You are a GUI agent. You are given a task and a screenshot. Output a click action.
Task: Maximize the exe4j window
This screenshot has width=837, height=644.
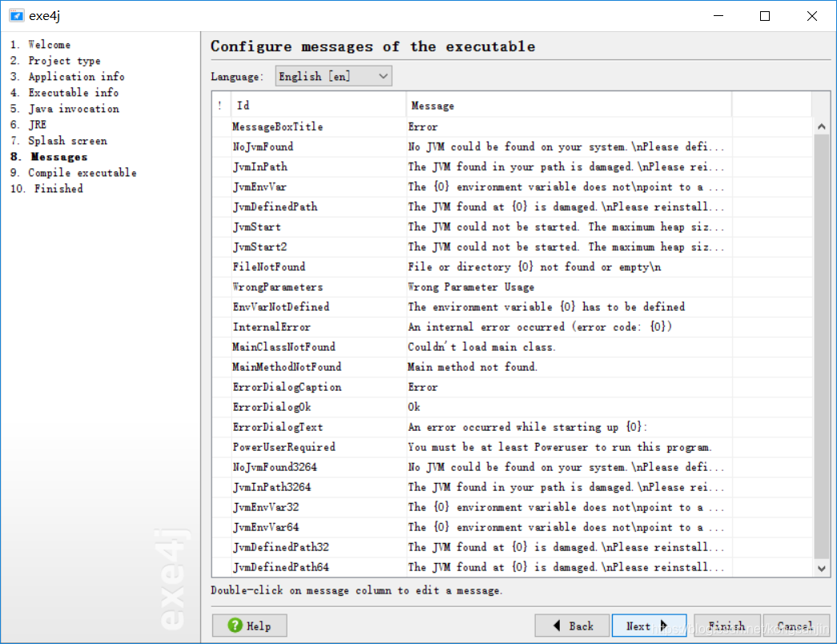point(765,16)
